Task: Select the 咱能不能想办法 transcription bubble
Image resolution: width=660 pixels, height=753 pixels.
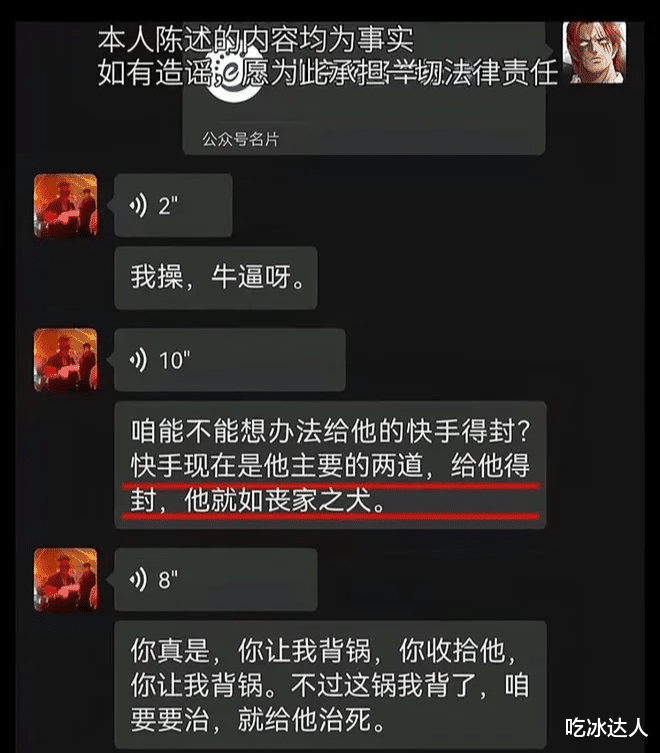Action: [x=330, y=465]
